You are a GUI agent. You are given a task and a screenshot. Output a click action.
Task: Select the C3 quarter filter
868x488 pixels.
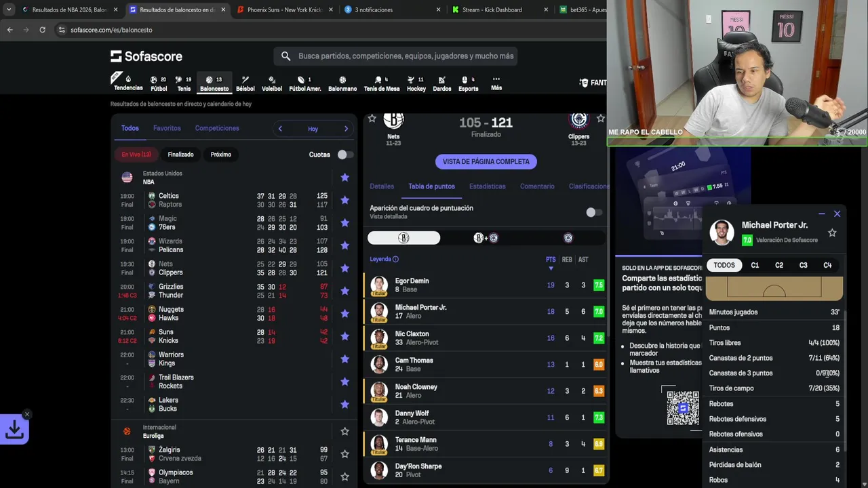[x=803, y=265]
